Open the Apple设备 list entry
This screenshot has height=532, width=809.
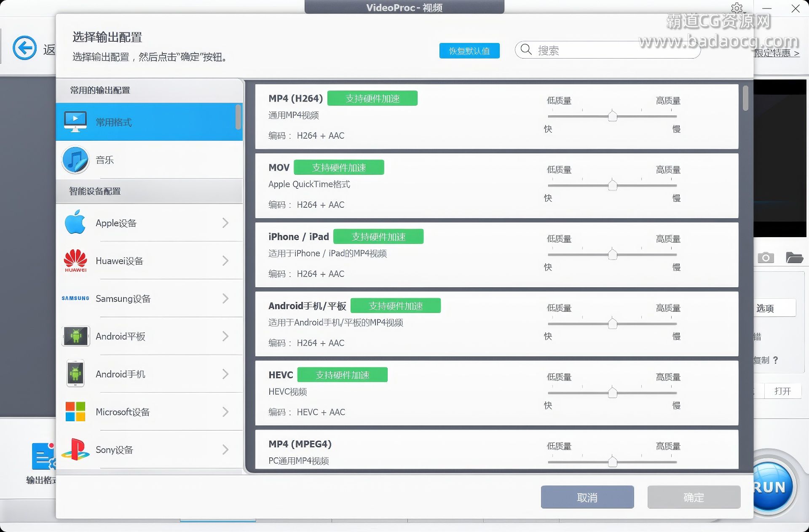[149, 223]
